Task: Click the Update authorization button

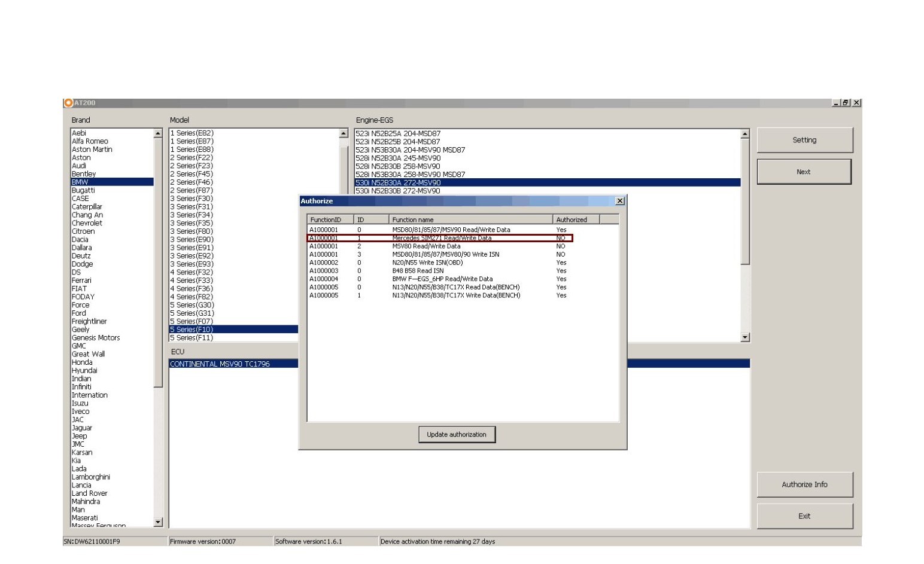Action: click(x=457, y=434)
